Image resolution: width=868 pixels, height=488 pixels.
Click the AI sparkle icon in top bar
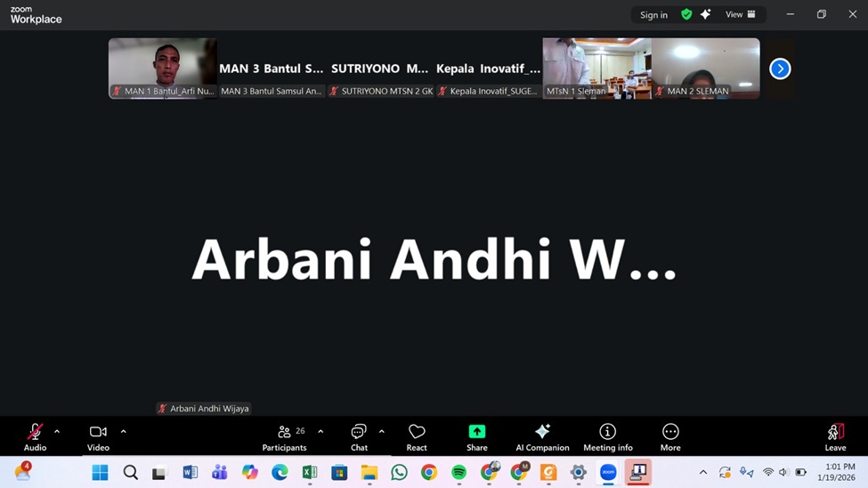pyautogui.click(x=706, y=14)
